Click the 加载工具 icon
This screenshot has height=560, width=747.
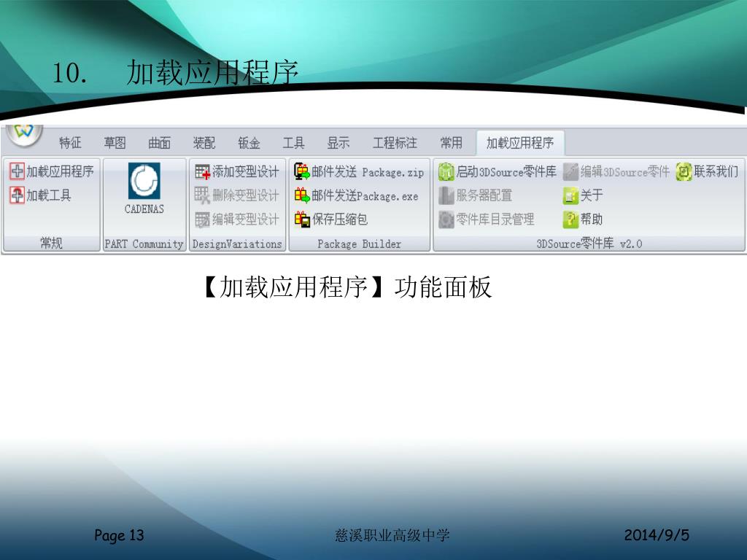[18, 195]
